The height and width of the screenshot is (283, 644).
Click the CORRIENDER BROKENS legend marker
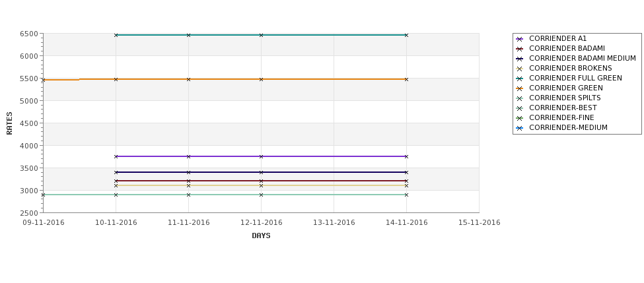click(520, 69)
